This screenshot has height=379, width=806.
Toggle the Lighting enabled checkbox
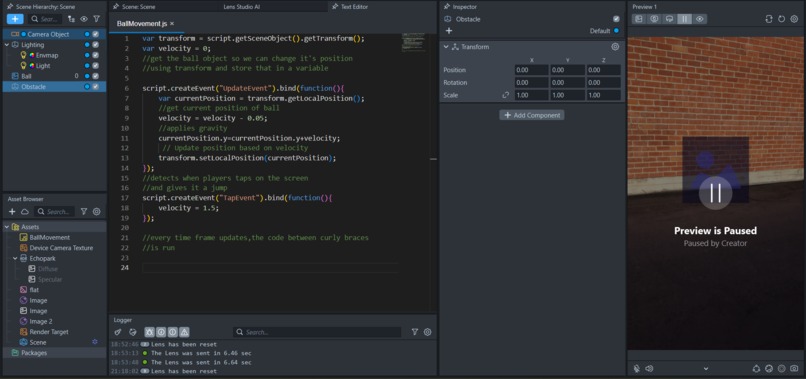pyautogui.click(x=96, y=45)
